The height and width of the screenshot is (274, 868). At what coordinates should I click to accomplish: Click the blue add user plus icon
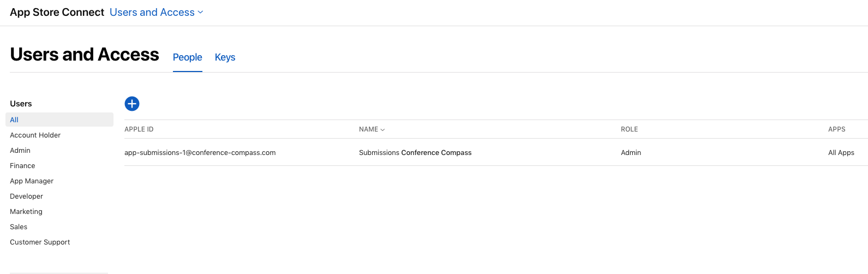132,104
